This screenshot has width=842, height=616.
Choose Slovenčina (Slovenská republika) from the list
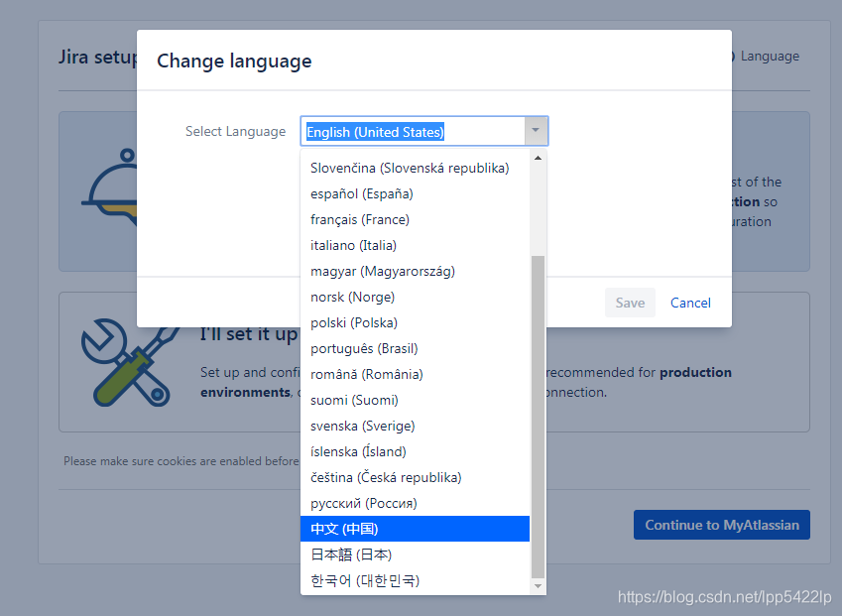pyautogui.click(x=416, y=168)
